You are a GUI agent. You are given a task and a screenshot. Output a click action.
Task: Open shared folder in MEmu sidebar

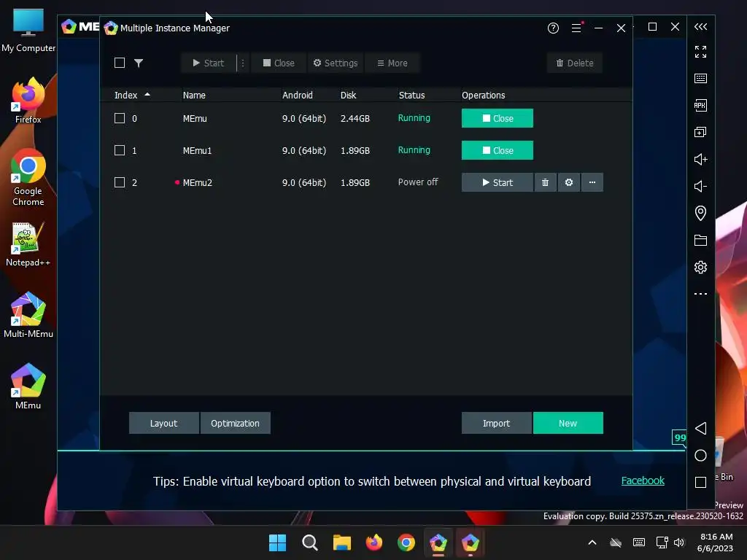coord(700,240)
